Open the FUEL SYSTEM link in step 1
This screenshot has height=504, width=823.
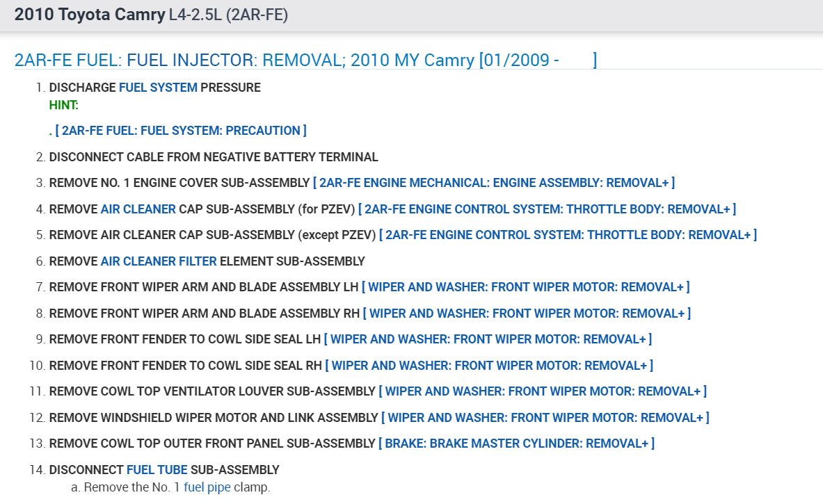[158, 88]
